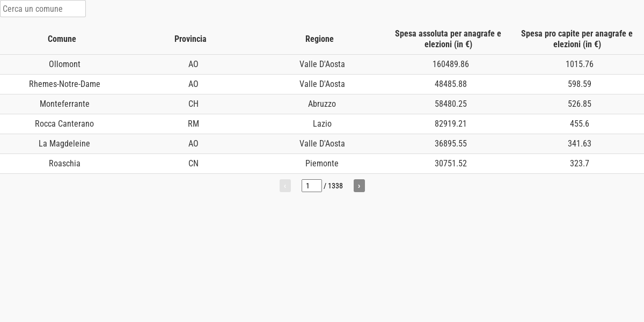Click the Piemonte region cell
Viewport: 644px width, 322px height.
pyautogui.click(x=322, y=164)
